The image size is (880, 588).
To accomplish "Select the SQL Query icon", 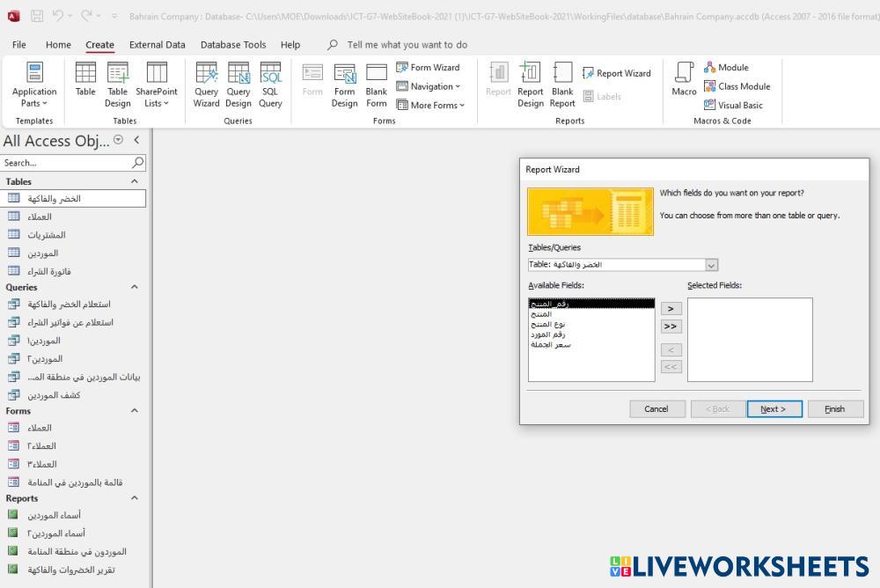I will 270,85.
